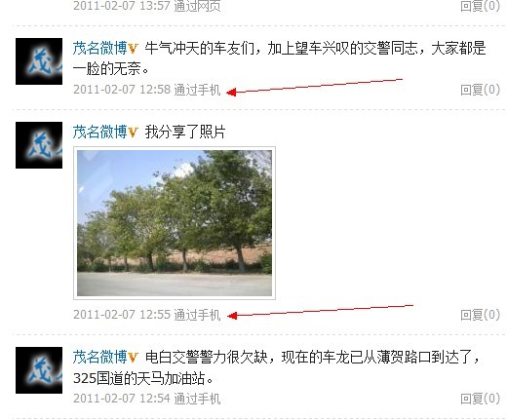Open avatar of the 12:58 post
The height and width of the screenshot is (420, 507).
pos(39,61)
